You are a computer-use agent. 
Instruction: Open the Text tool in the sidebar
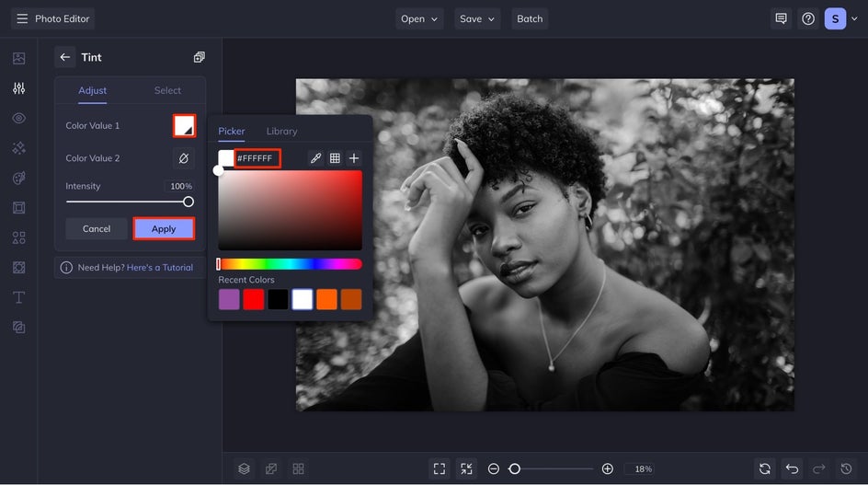tap(18, 297)
